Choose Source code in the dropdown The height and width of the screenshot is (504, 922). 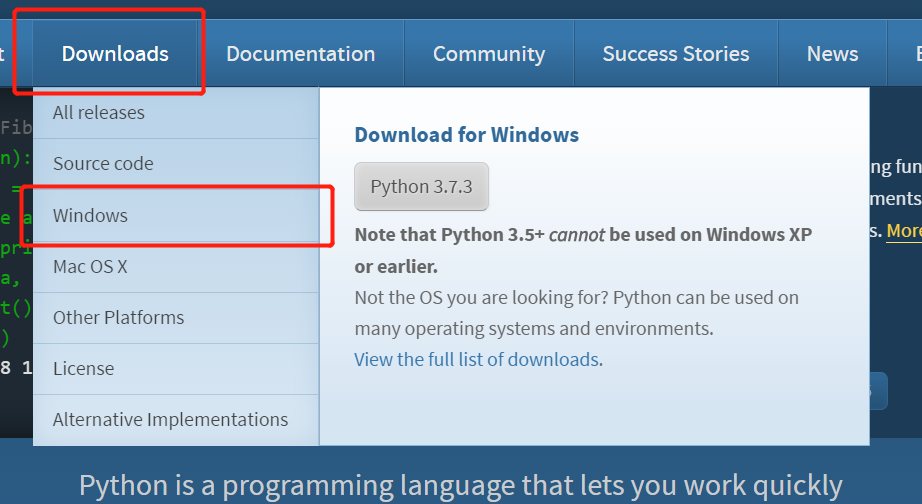pos(176,163)
